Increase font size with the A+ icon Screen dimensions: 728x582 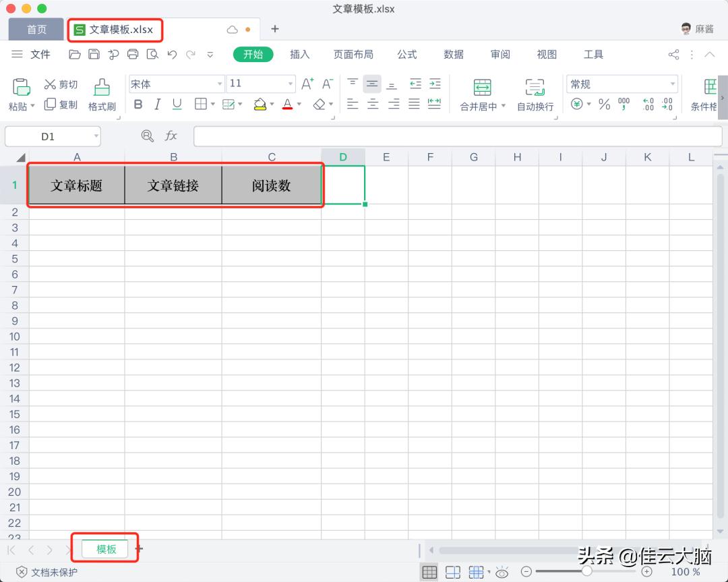tap(307, 84)
